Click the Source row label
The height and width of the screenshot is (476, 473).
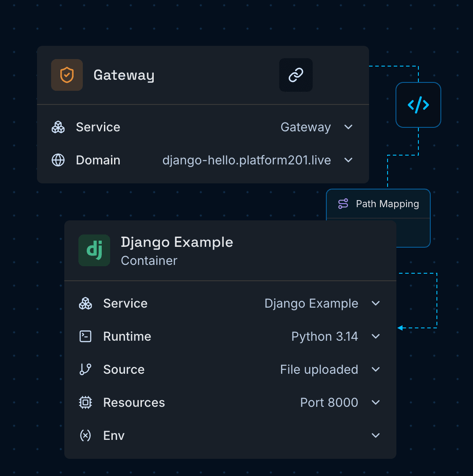coord(124,369)
